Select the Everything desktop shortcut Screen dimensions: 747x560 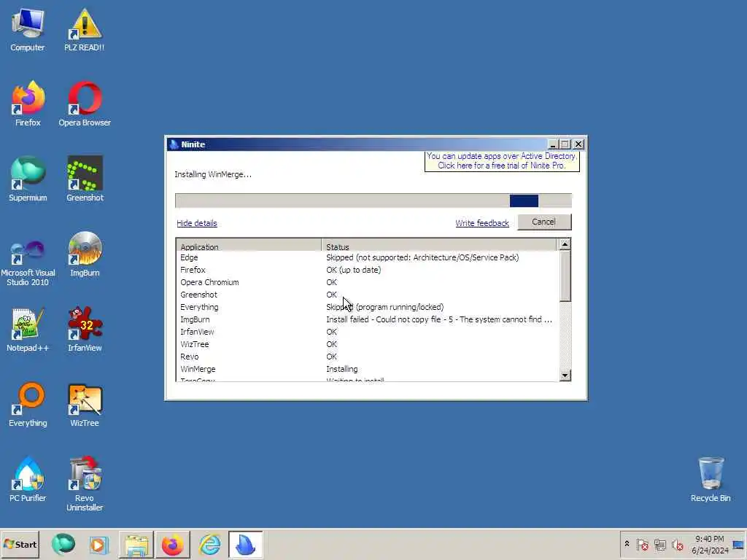[x=28, y=405]
